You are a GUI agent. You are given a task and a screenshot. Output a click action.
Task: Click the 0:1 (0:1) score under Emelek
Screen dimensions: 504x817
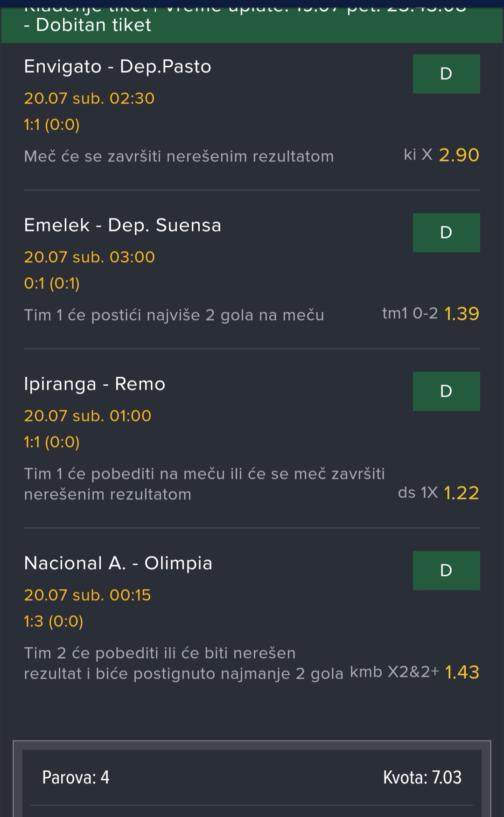[52, 283]
